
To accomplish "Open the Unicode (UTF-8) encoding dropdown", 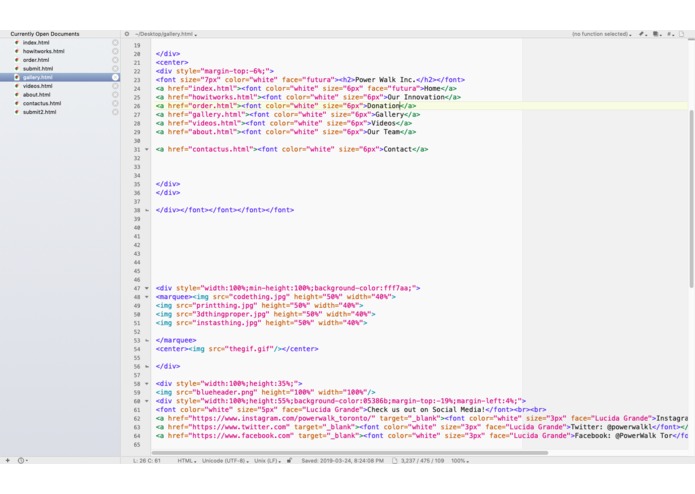I will [225, 460].
